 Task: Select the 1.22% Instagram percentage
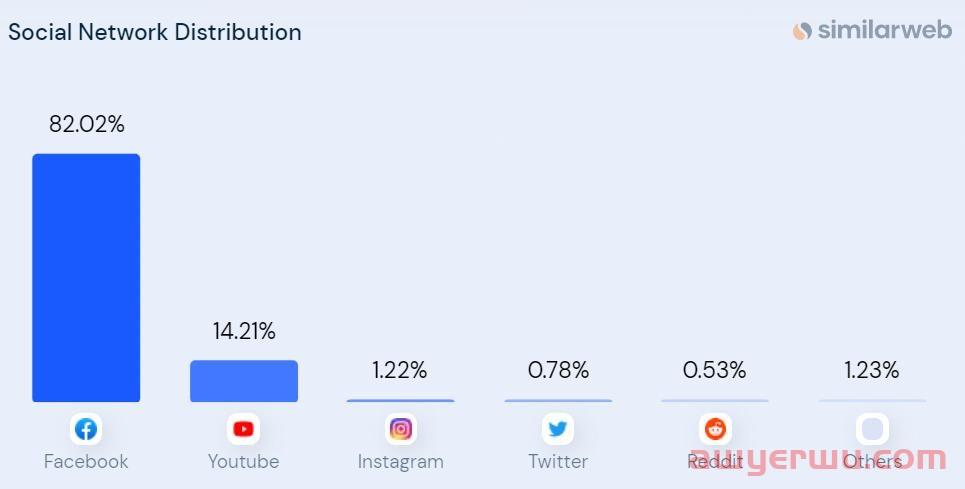400,370
